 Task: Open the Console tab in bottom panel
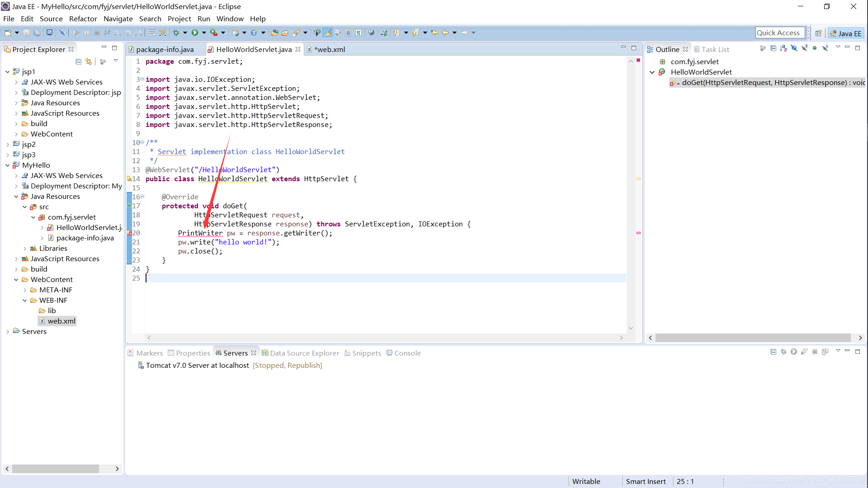(x=407, y=353)
